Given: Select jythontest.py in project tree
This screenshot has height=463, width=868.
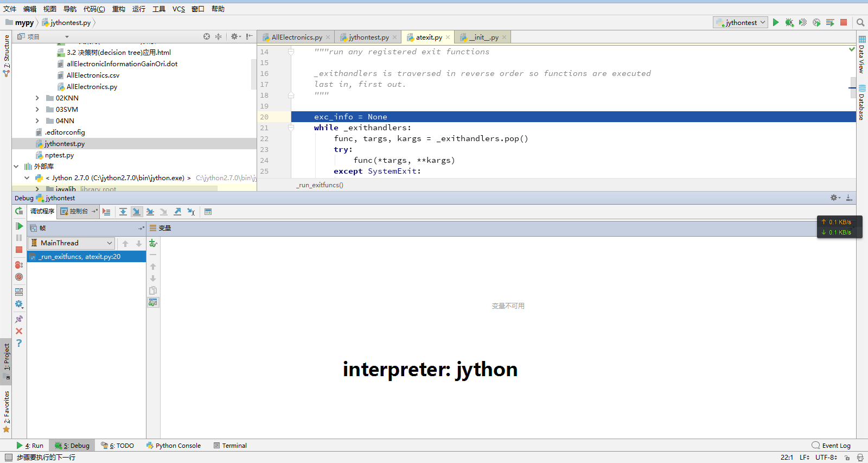Looking at the screenshot, I should (65, 144).
